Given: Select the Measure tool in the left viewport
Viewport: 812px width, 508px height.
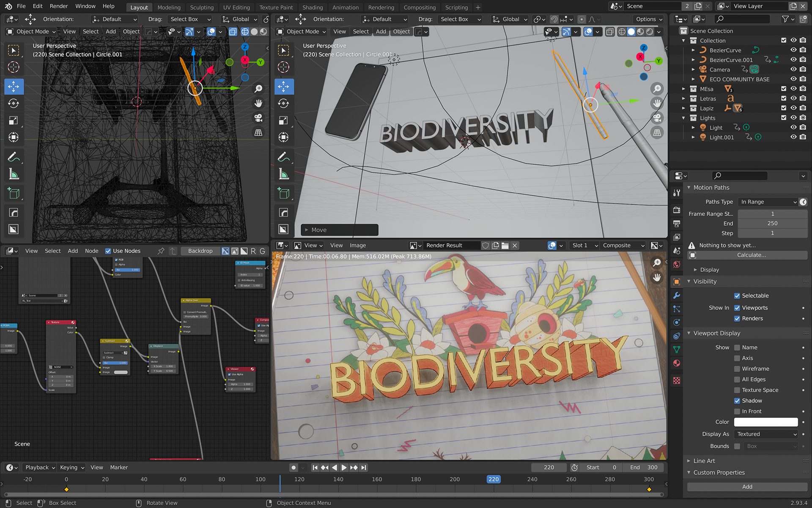Looking at the screenshot, I should coord(14,174).
